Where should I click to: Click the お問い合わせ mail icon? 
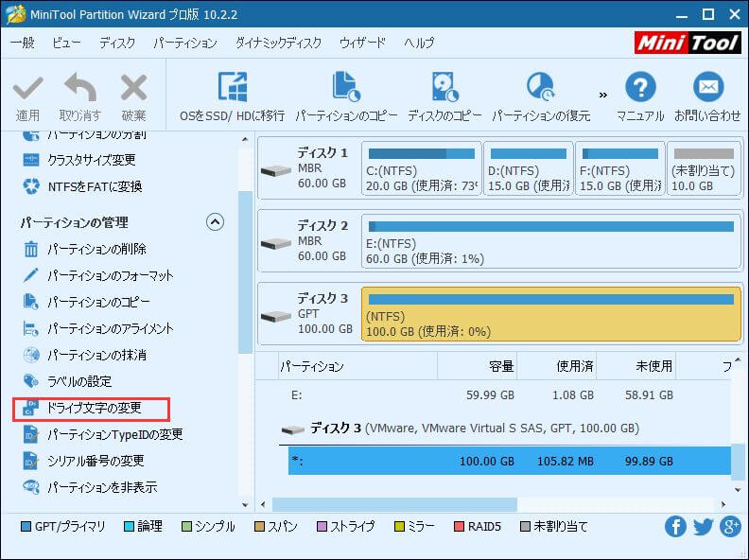pyautogui.click(x=708, y=87)
